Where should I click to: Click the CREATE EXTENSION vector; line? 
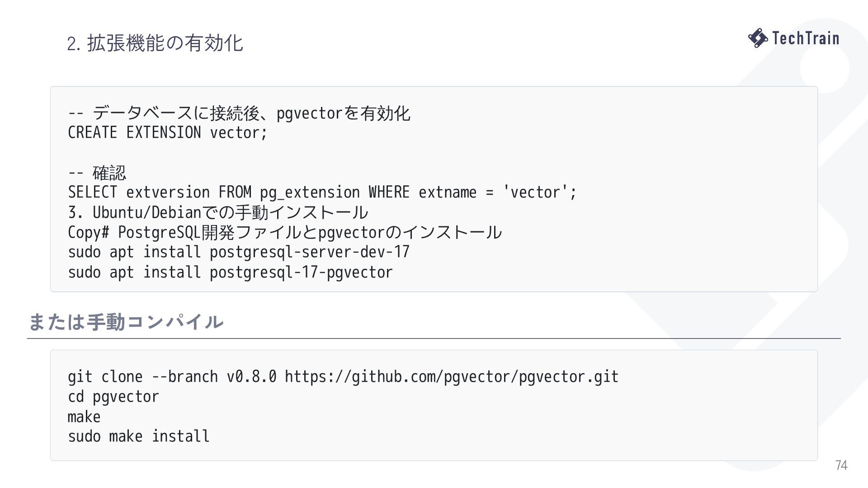[x=168, y=133]
